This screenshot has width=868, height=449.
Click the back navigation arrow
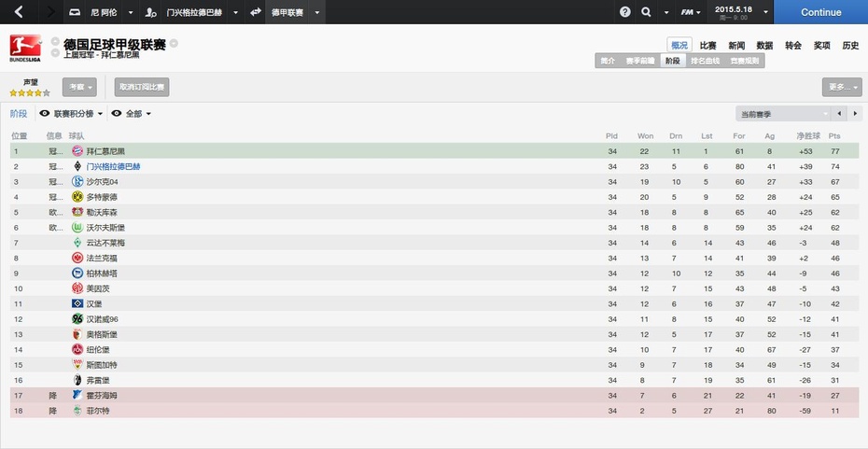coord(19,11)
